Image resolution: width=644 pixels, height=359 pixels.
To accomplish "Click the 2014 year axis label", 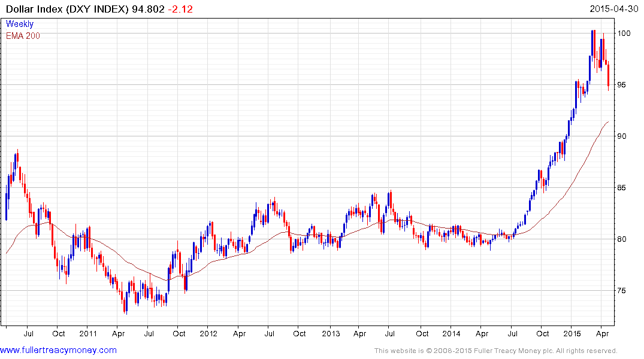I will [x=451, y=333].
